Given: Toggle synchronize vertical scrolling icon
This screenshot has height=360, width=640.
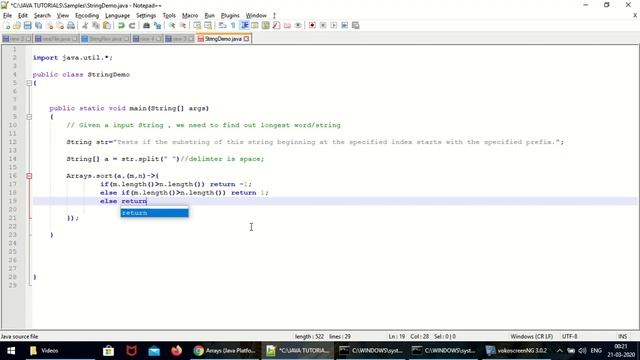Looking at the screenshot, I should [x=197, y=25].
